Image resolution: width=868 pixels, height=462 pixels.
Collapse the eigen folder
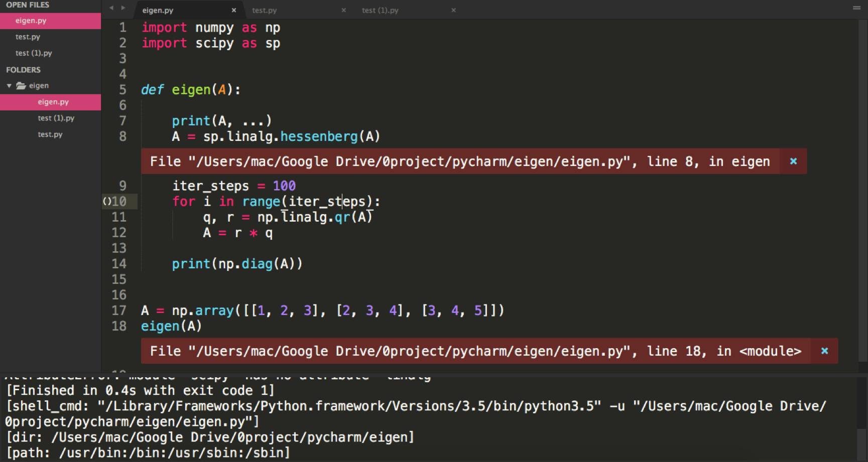pos(9,86)
